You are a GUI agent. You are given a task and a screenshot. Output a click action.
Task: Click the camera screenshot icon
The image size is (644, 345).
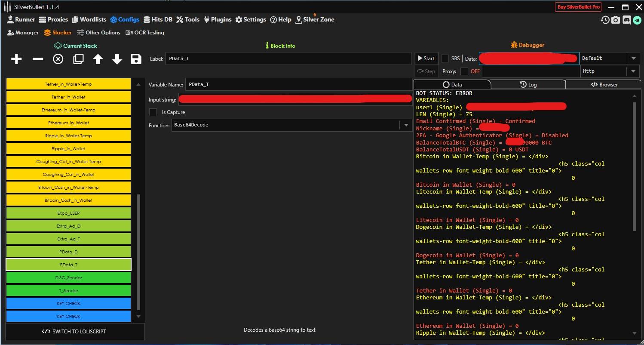(616, 20)
